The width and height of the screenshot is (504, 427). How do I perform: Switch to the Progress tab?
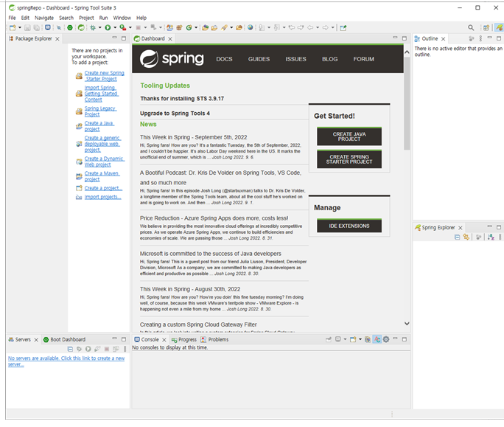(x=184, y=339)
